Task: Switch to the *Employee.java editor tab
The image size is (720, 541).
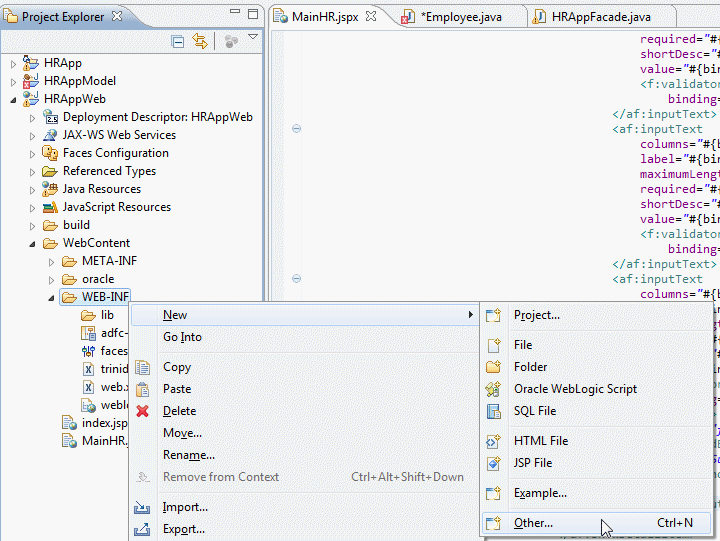Action: (461, 17)
